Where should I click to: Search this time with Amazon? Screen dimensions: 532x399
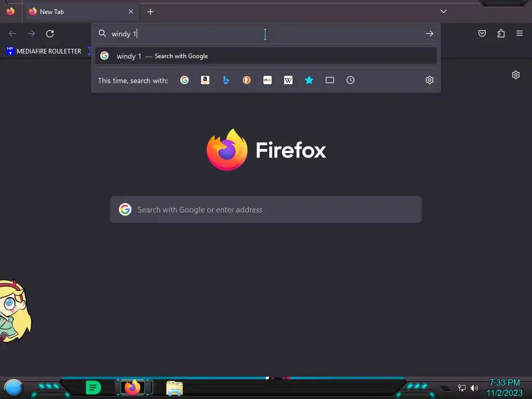pyautogui.click(x=205, y=80)
